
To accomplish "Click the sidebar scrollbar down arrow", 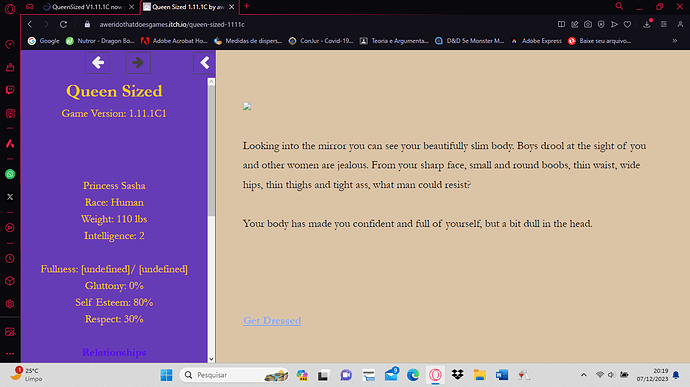I will (x=211, y=359).
